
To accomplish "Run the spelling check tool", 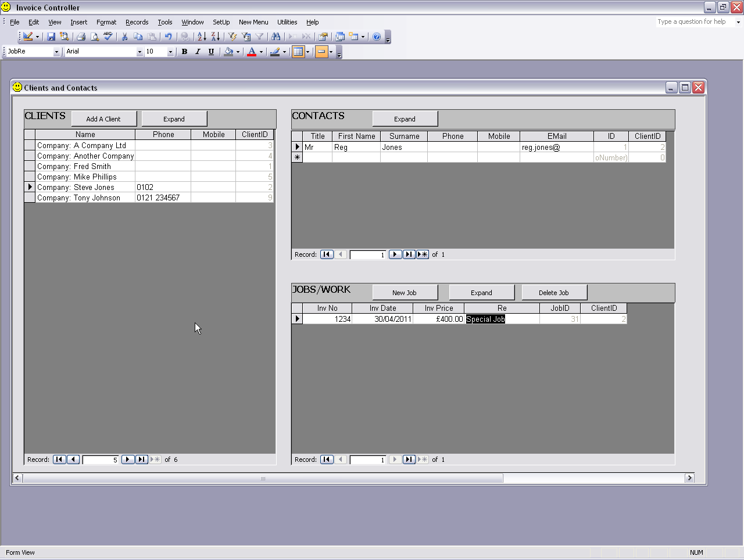I will click(x=108, y=37).
